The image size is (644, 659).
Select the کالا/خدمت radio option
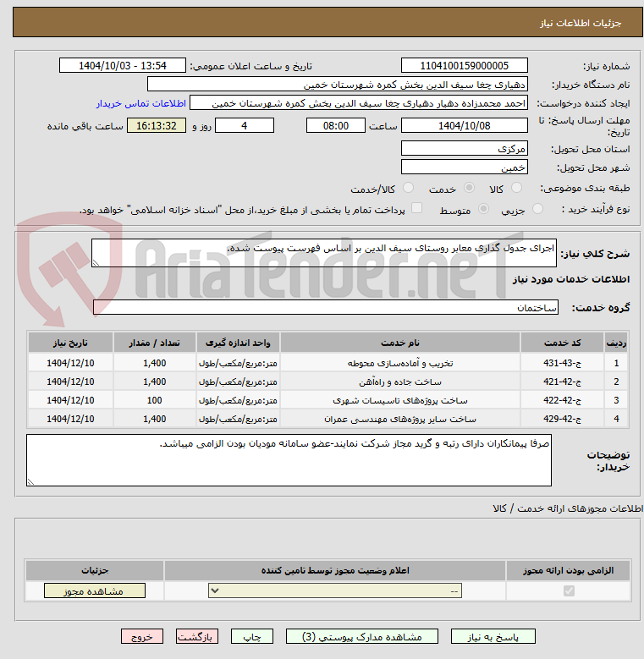click(x=408, y=188)
